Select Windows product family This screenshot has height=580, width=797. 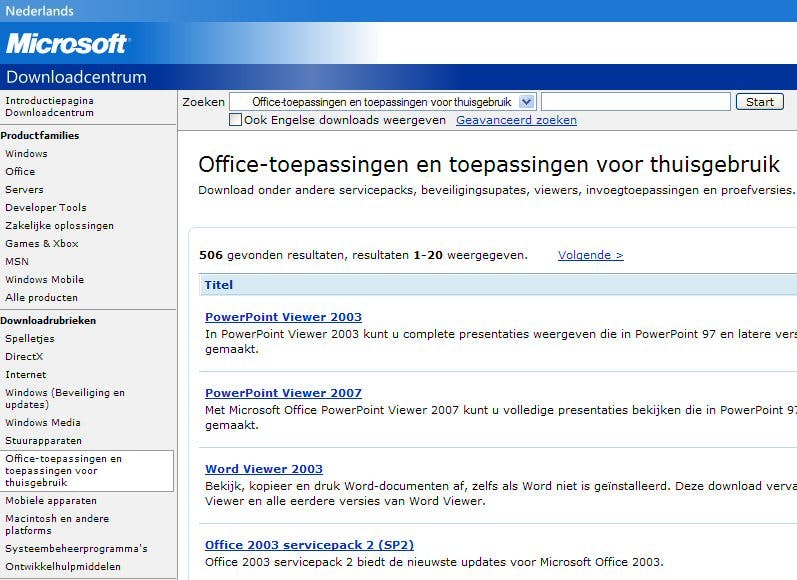[x=26, y=154]
